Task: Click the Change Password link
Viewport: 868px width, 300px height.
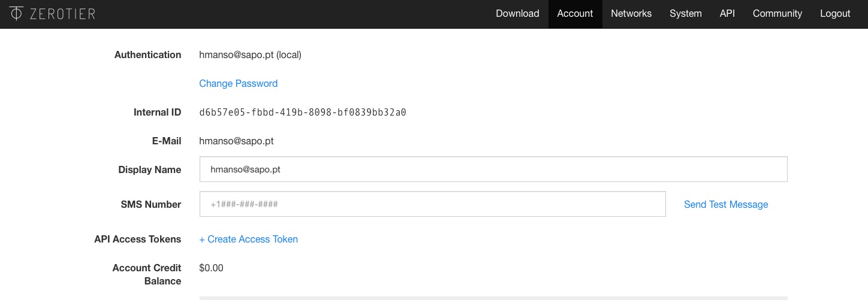Action: click(238, 83)
